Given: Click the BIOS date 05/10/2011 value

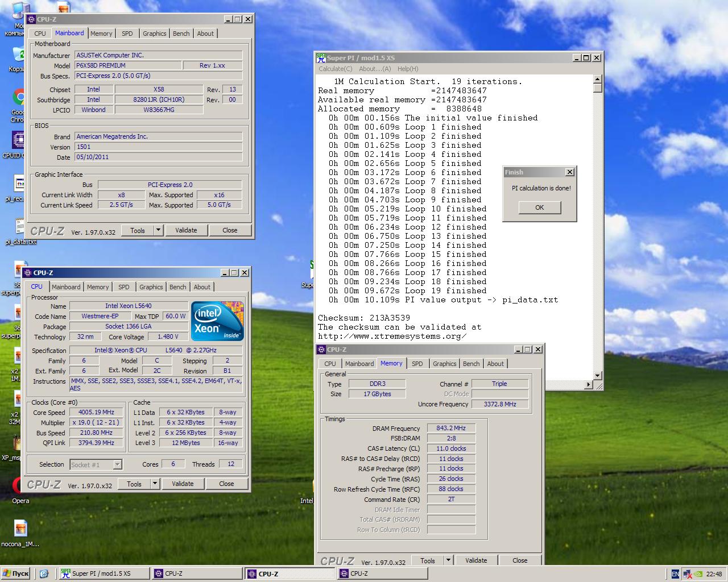Looking at the screenshot, I should [x=159, y=157].
